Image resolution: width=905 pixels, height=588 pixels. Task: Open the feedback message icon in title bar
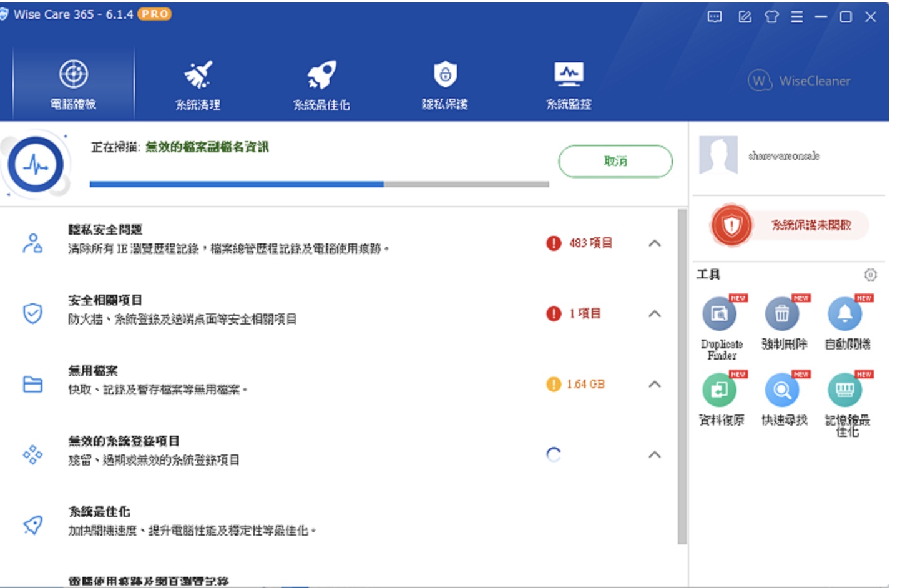click(x=715, y=17)
